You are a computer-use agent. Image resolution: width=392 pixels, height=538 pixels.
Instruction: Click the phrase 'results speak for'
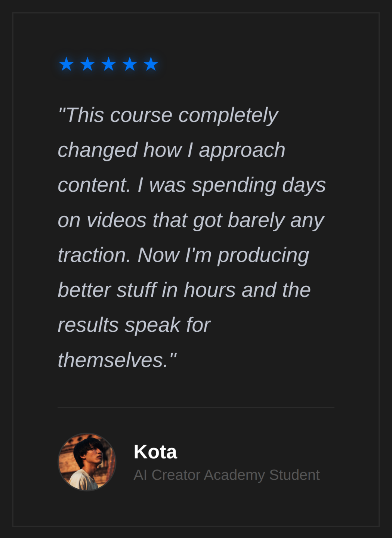(134, 325)
